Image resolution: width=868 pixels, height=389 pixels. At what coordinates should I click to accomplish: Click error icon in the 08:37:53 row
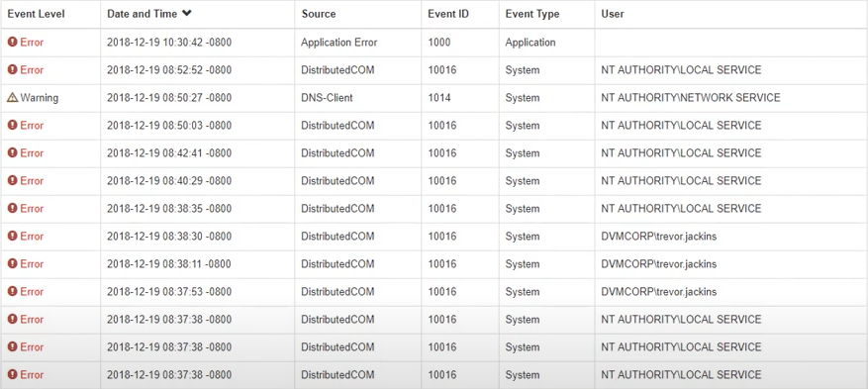(x=12, y=291)
